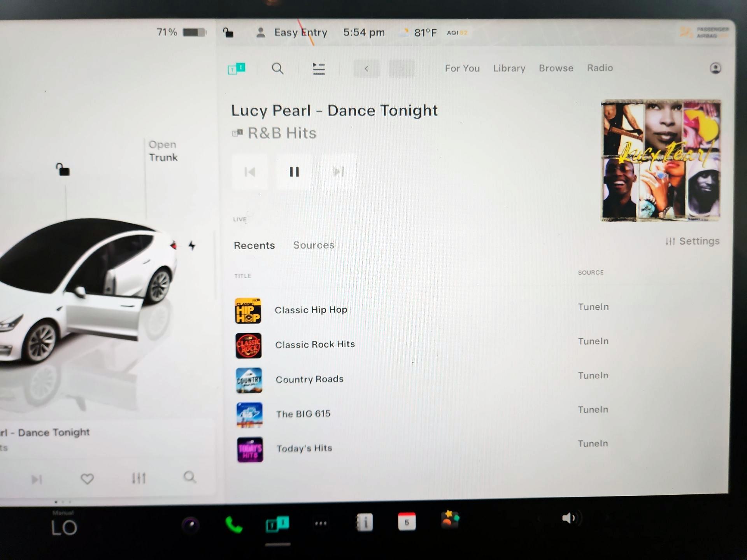Open the Calendar app in dock
This screenshot has height=560, width=747.
coord(407,521)
